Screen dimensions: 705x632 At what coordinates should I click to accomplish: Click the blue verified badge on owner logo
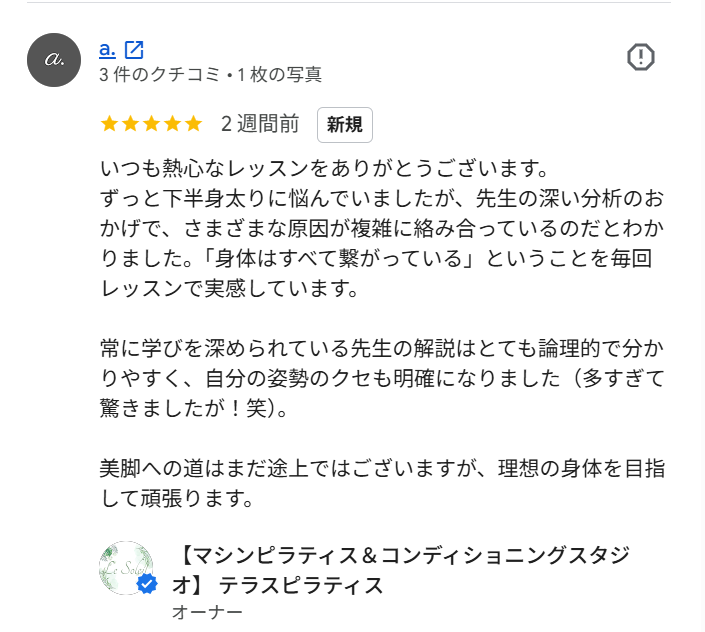[x=147, y=583]
